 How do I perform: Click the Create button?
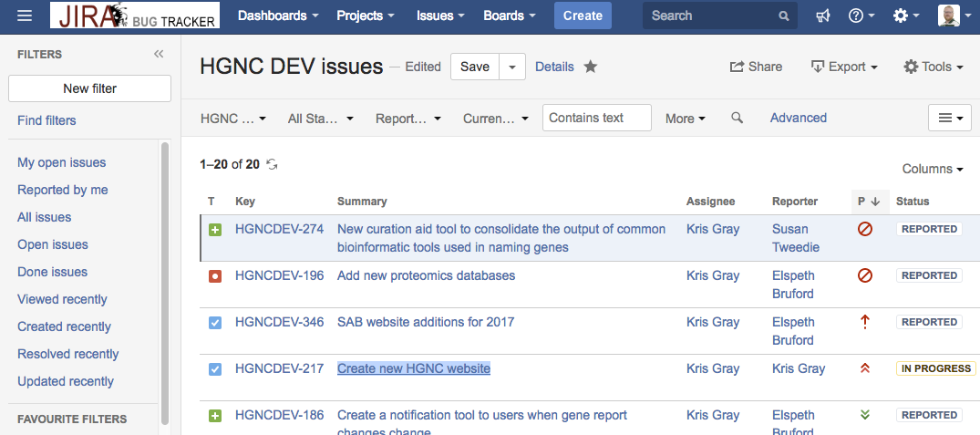pos(583,16)
